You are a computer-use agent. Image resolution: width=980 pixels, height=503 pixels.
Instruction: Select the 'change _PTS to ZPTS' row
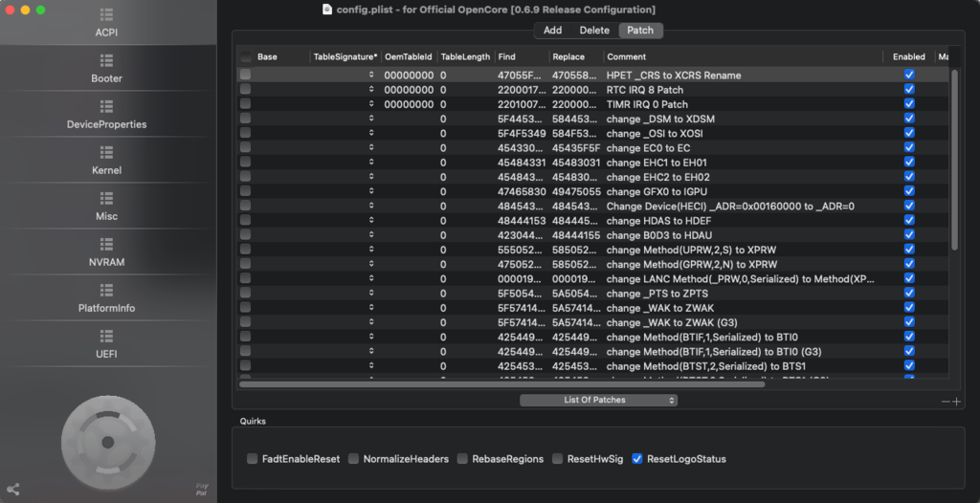592,293
